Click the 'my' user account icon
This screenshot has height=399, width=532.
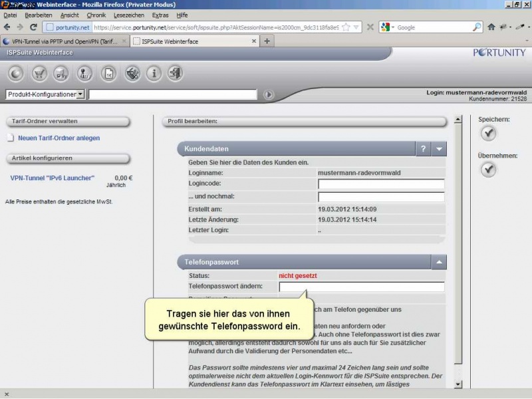coord(85,74)
